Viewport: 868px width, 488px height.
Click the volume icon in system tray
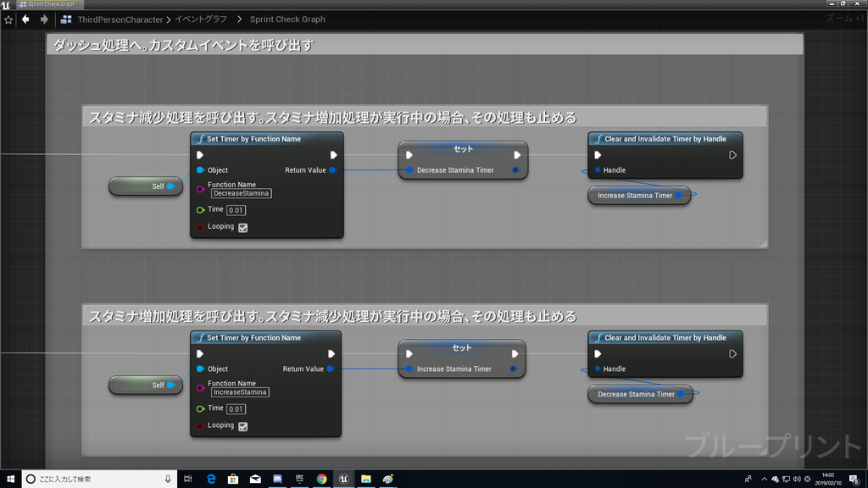point(797,480)
